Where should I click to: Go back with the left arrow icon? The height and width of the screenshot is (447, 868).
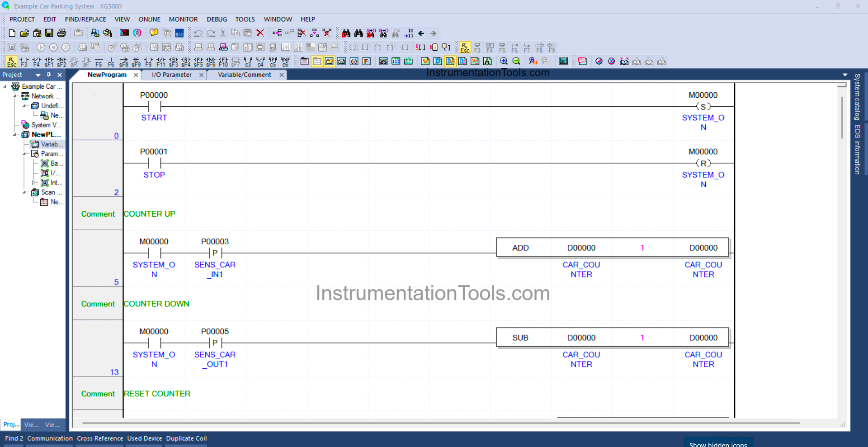pyautogui.click(x=421, y=33)
